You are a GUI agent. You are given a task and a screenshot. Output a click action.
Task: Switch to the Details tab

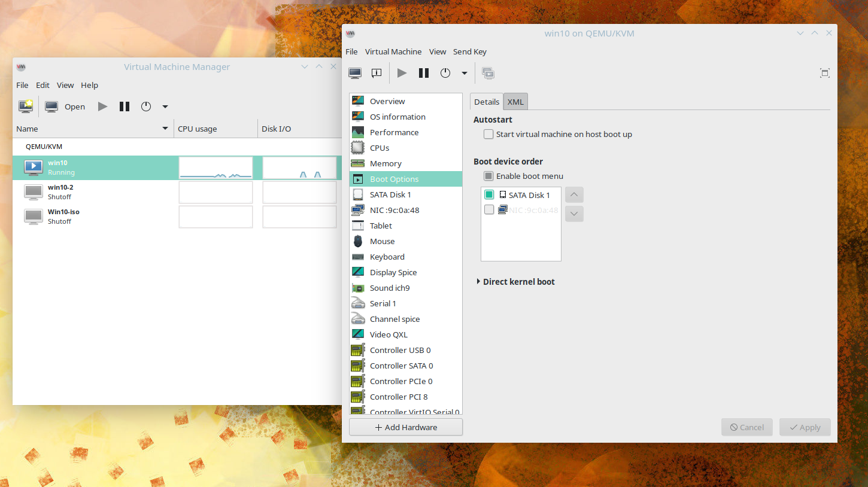tap(487, 102)
